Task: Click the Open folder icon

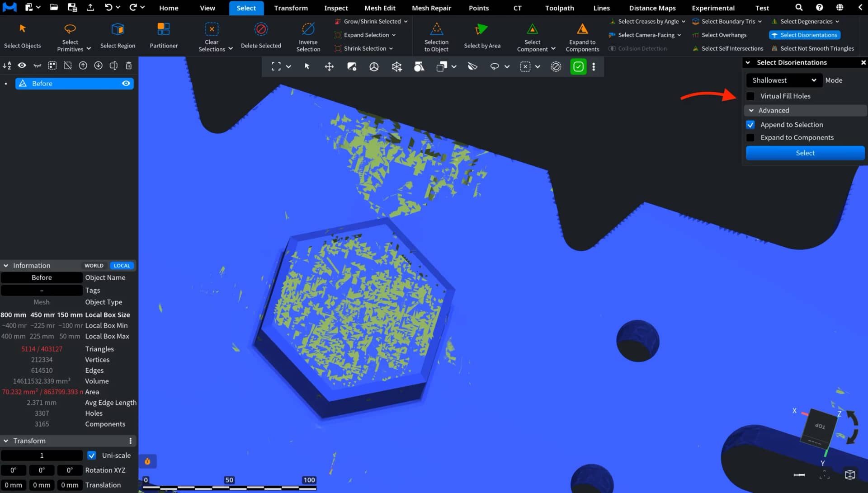Action: tap(54, 7)
